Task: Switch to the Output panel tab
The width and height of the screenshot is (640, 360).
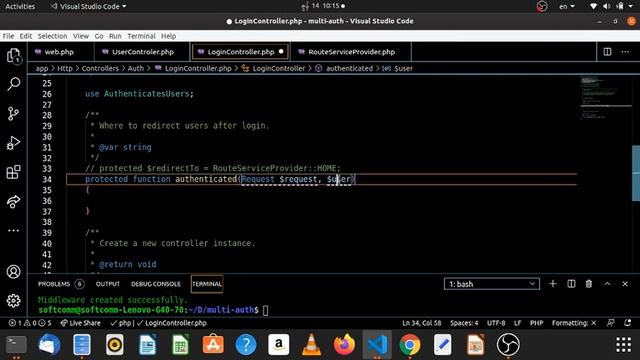Action: 108,284
